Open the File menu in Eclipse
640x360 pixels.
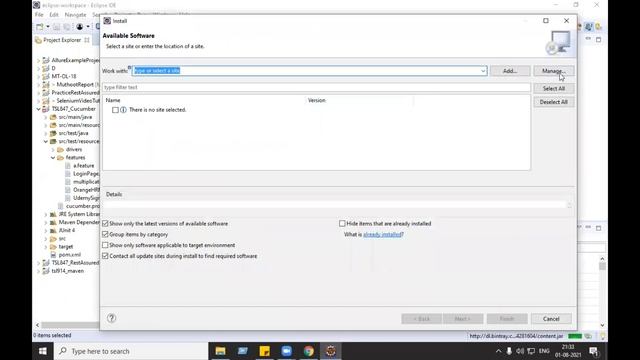click(39, 15)
